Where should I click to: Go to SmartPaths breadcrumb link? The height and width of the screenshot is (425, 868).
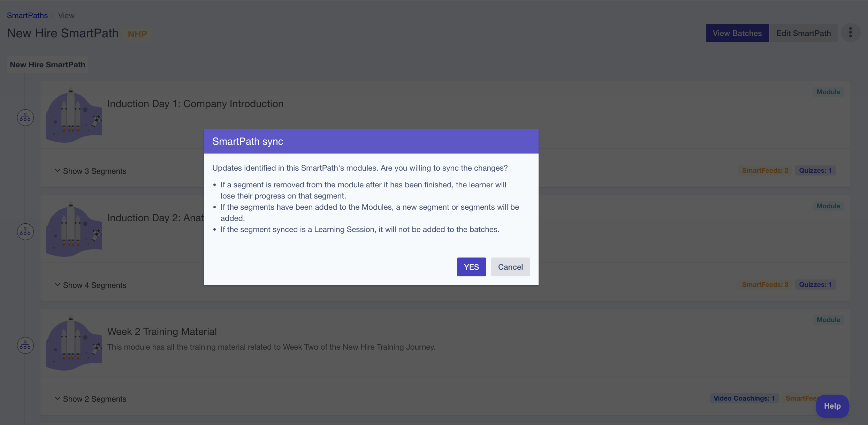[x=27, y=15]
